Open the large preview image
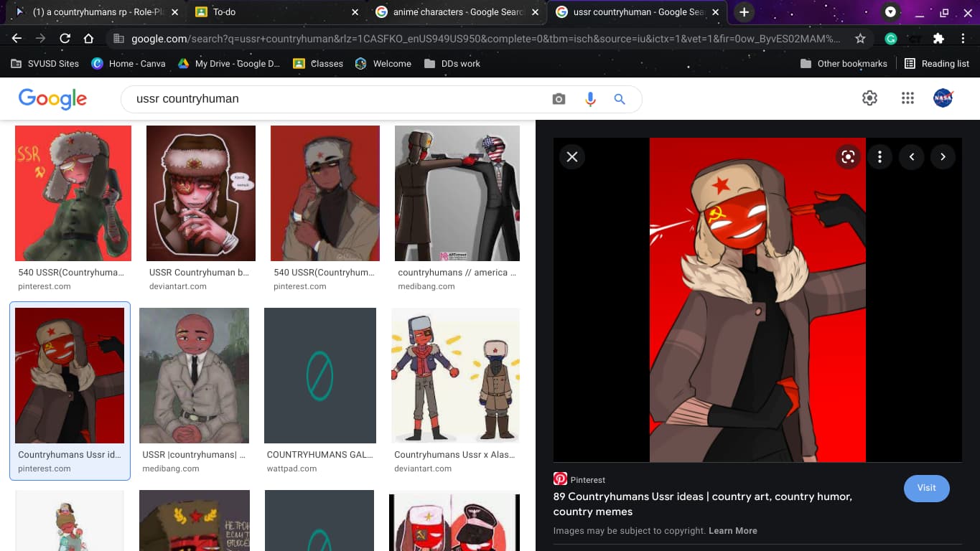This screenshot has height=551, width=980. pos(757,300)
